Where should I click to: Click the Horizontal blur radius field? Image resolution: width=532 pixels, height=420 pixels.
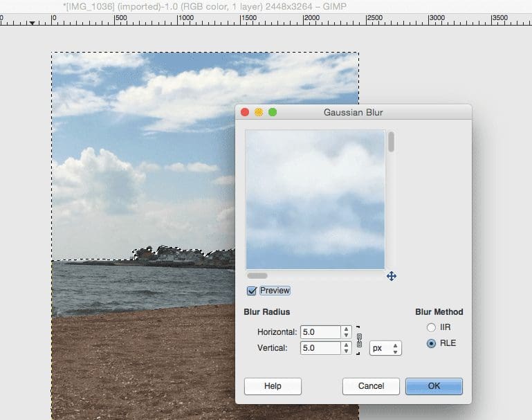(320, 332)
